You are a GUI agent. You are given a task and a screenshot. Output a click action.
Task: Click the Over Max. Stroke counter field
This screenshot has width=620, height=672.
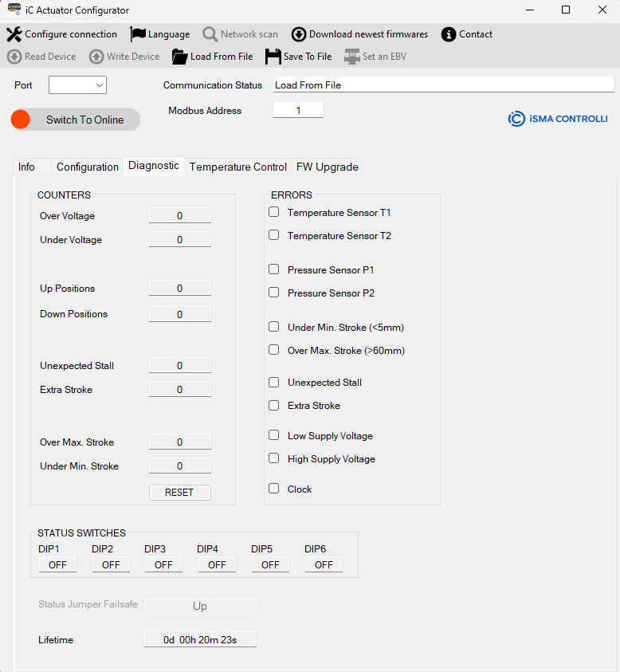coord(180,442)
